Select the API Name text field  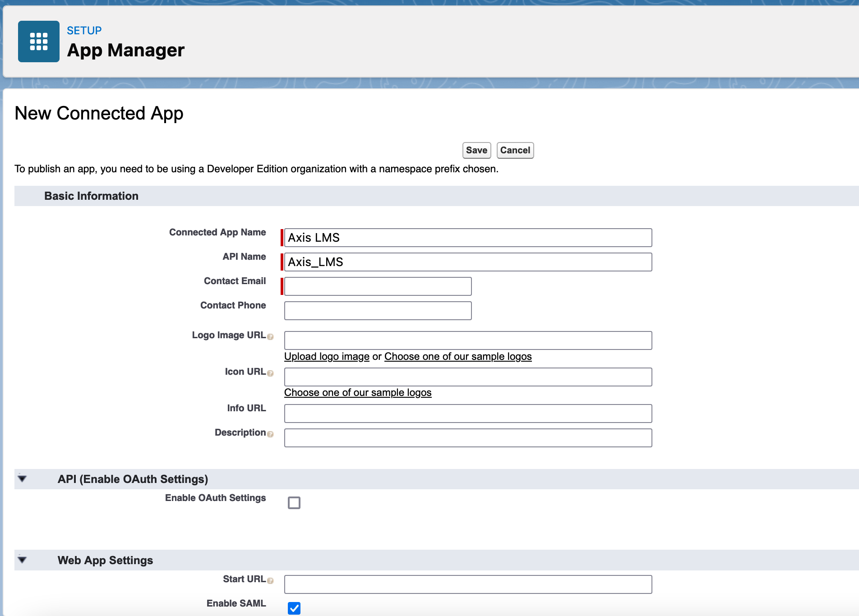[468, 262]
